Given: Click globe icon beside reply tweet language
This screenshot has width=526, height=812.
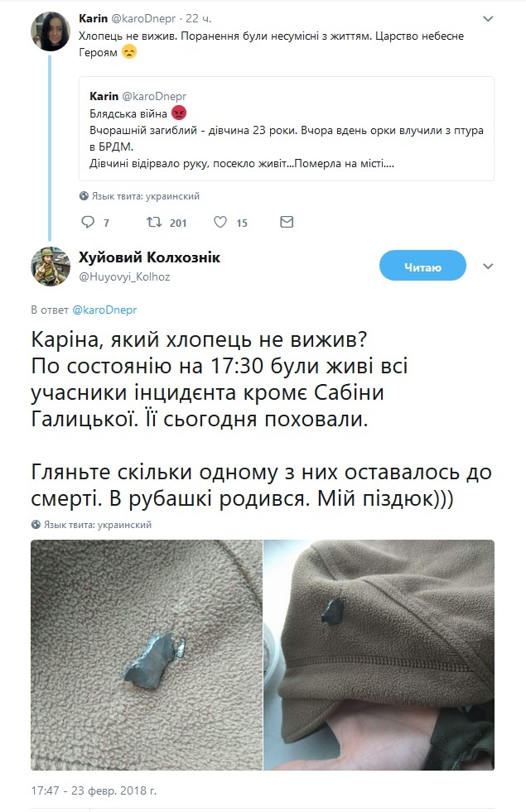Looking at the screenshot, I should click(x=36, y=524).
